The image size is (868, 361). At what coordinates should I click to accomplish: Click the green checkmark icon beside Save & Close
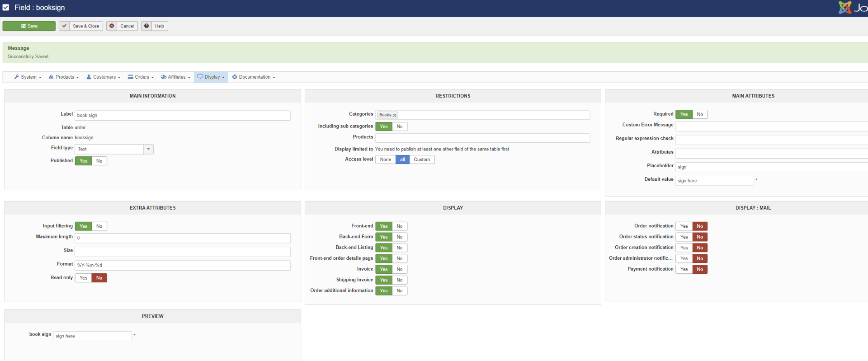[64, 26]
